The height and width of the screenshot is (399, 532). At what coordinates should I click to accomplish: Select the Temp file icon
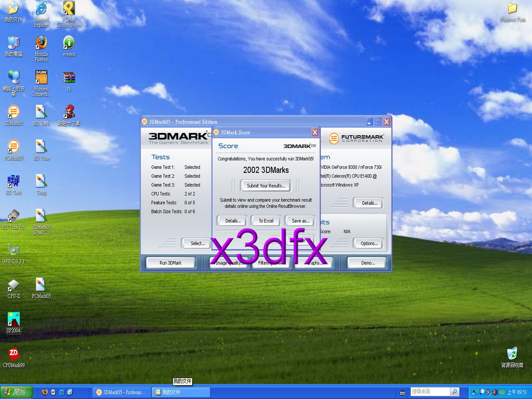coord(42,184)
